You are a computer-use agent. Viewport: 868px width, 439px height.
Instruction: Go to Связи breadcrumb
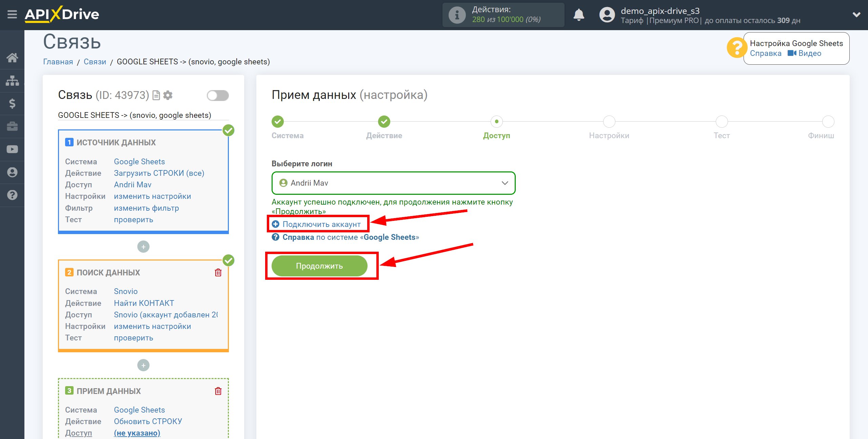tap(95, 62)
